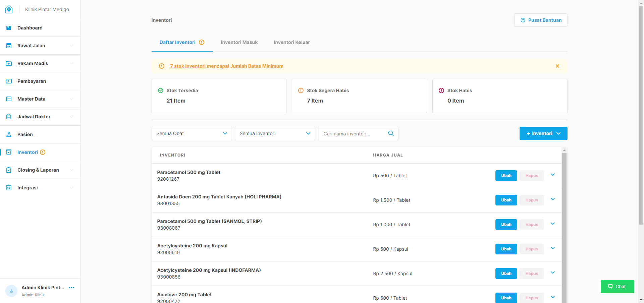Switch to the Daftar Inventori tab
This screenshot has height=303, width=644.
182,42
